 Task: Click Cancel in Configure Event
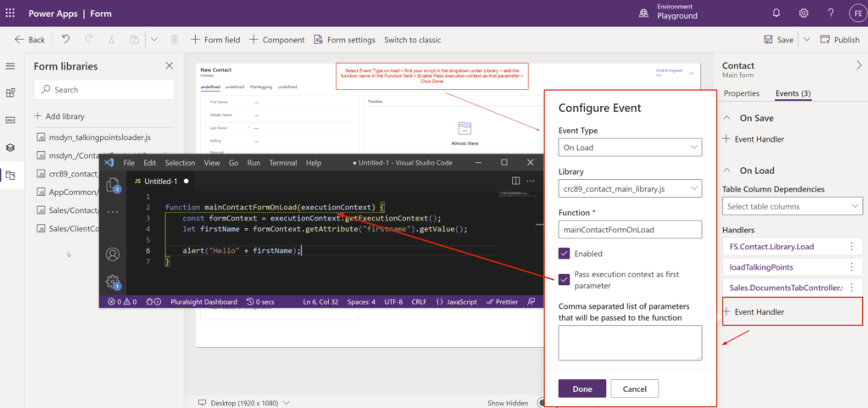[x=634, y=388]
